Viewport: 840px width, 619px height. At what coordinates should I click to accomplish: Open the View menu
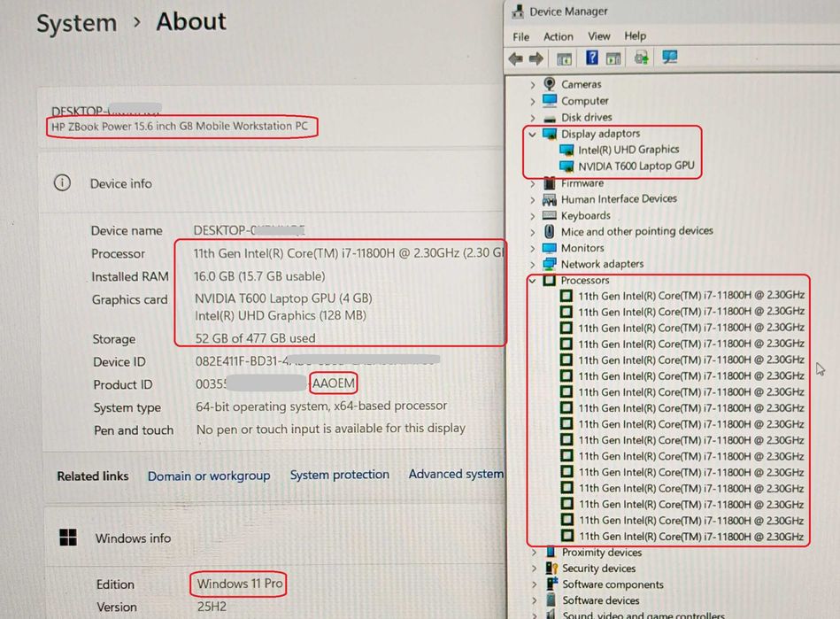point(599,36)
